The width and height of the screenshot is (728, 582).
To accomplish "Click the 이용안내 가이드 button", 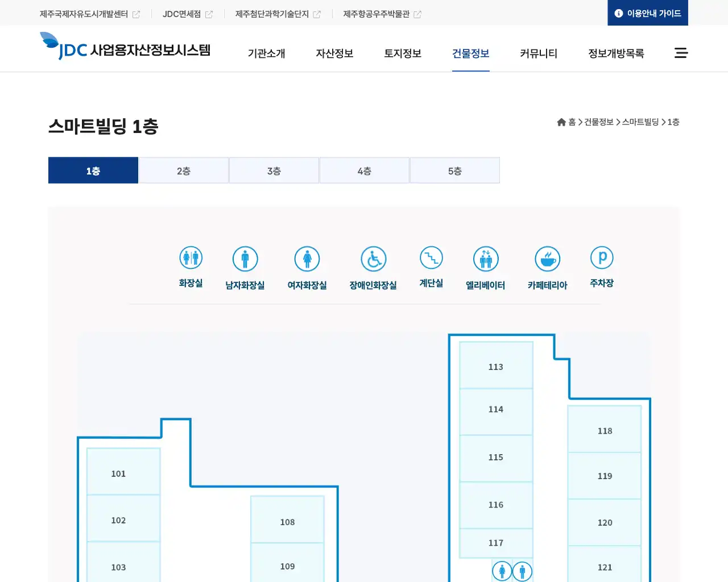I will 648,13.
